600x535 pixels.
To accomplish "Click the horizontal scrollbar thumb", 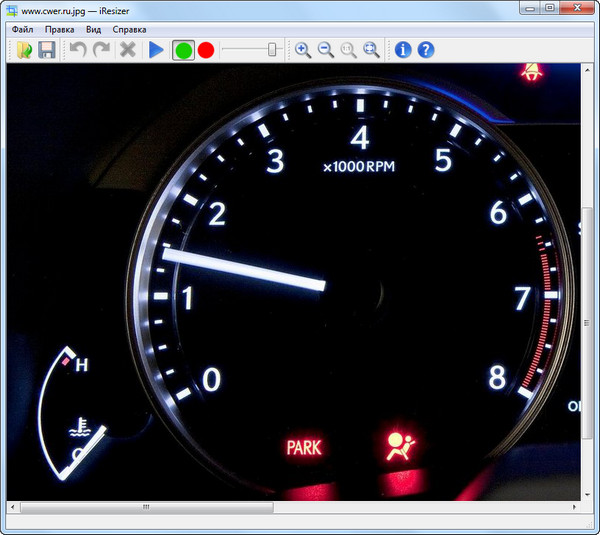I will [x=146, y=507].
